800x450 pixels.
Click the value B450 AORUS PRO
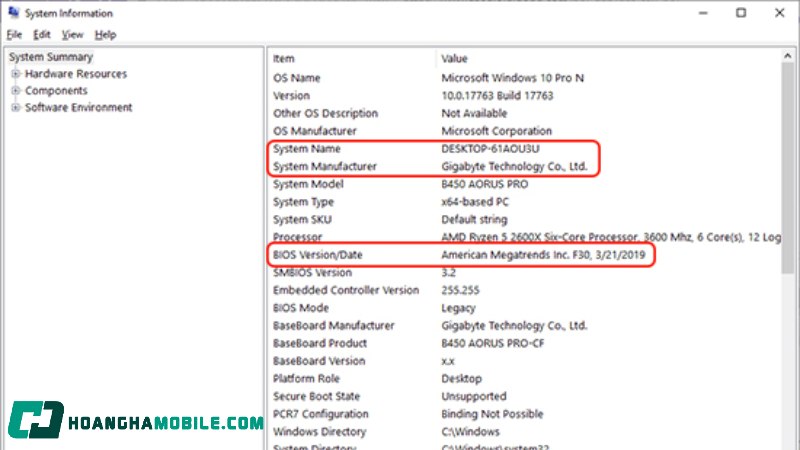coord(485,184)
